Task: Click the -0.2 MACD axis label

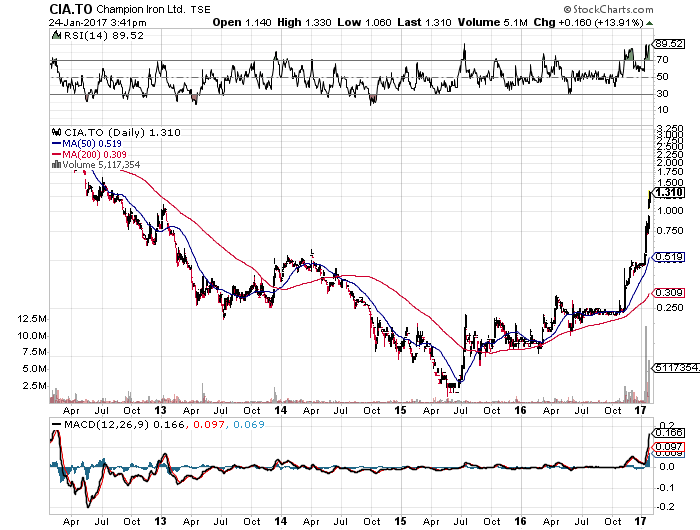Action: 665,507
